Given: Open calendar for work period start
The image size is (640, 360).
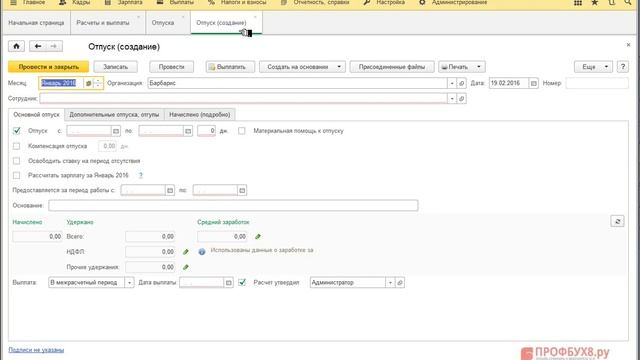Looking at the screenshot, I should tap(170, 190).
